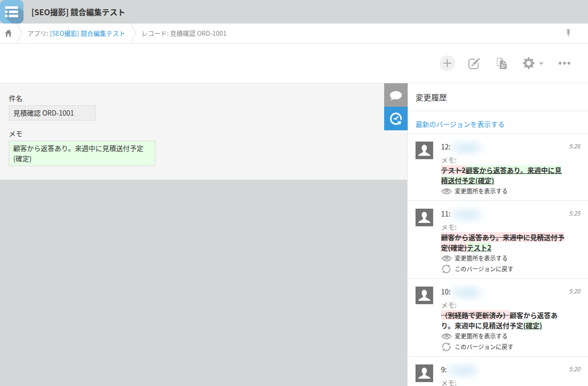Show changes for version 11

474,258
